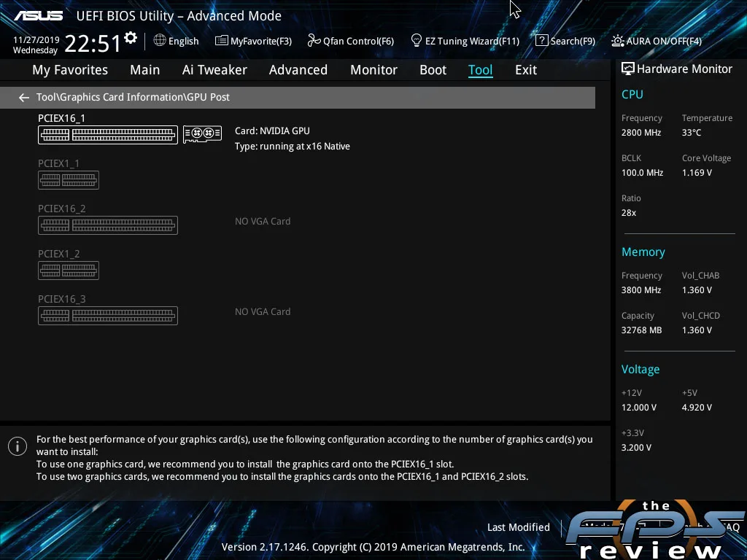Viewport: 747px width, 560px height.
Task: Click Core Voltage value 1.169 V
Action: click(x=697, y=173)
